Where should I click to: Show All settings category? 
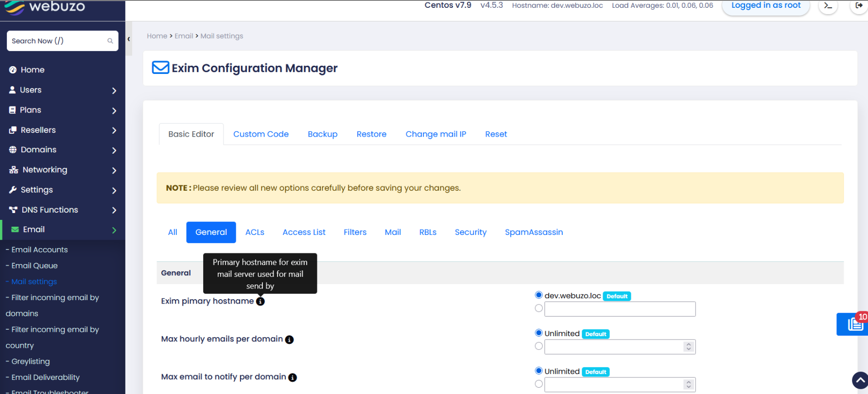[173, 233]
